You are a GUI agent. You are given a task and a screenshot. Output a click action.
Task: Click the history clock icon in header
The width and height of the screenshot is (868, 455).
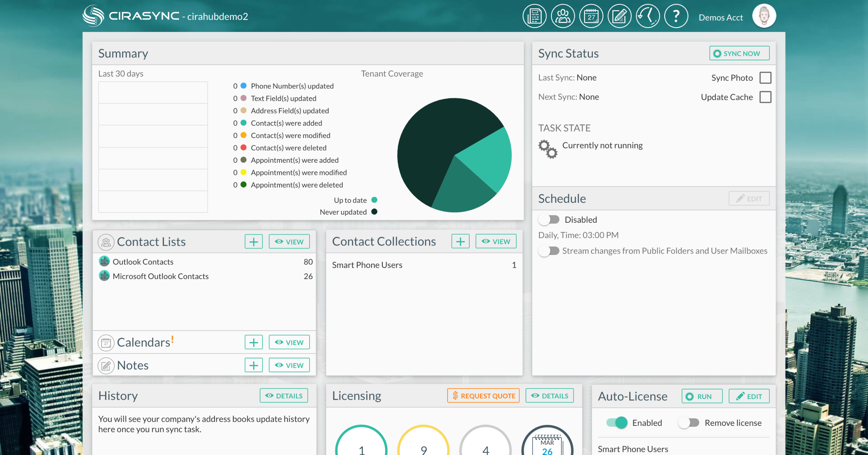(648, 16)
